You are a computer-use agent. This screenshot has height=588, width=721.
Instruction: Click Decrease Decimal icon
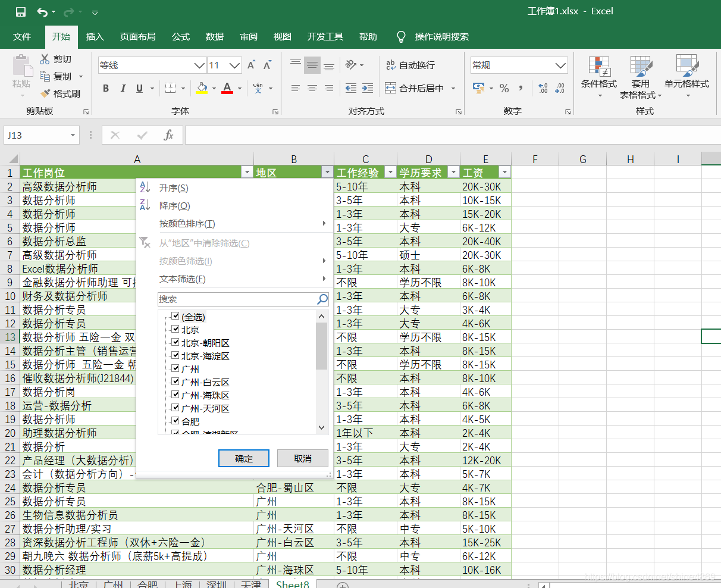[x=560, y=88]
